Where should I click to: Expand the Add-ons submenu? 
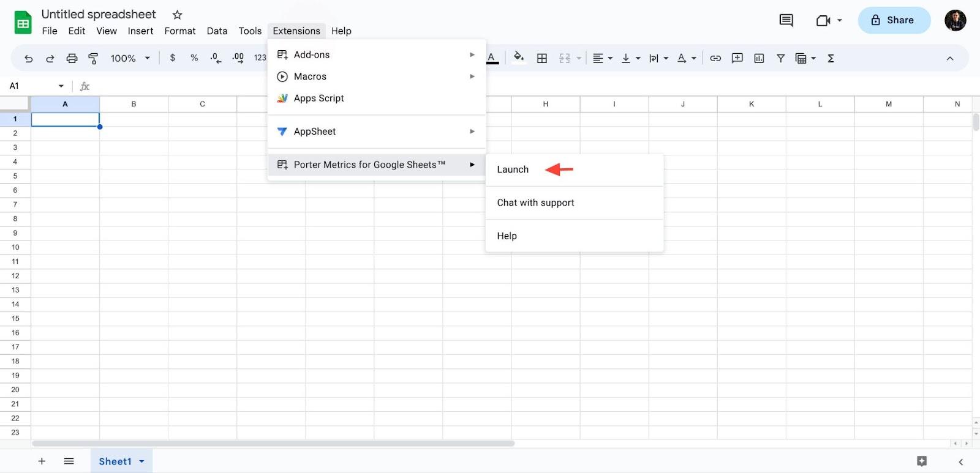(x=377, y=54)
